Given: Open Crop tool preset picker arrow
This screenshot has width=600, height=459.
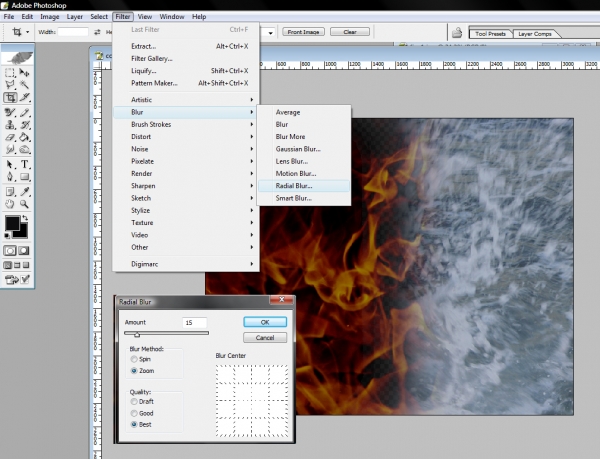Looking at the screenshot, I should pyautogui.click(x=27, y=32).
